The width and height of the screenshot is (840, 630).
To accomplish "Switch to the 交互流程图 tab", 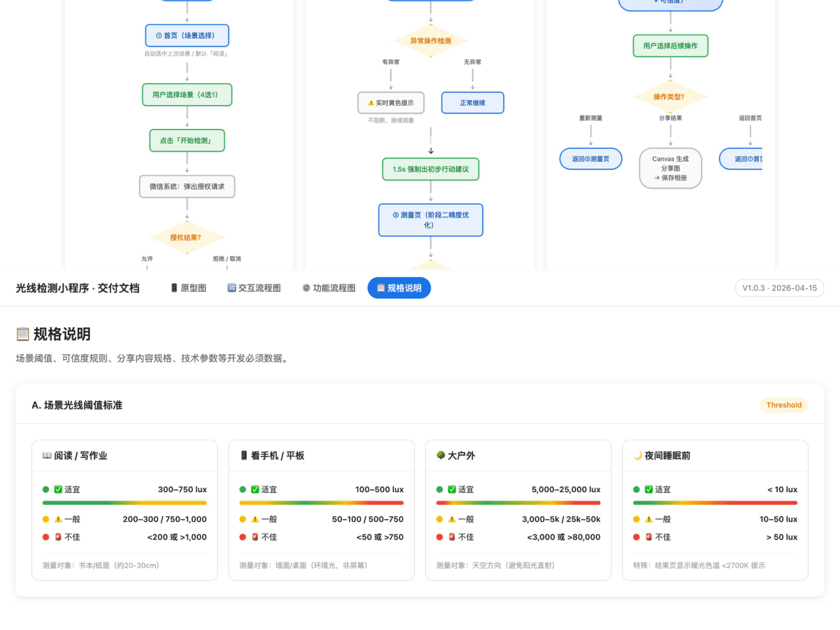I will [254, 288].
